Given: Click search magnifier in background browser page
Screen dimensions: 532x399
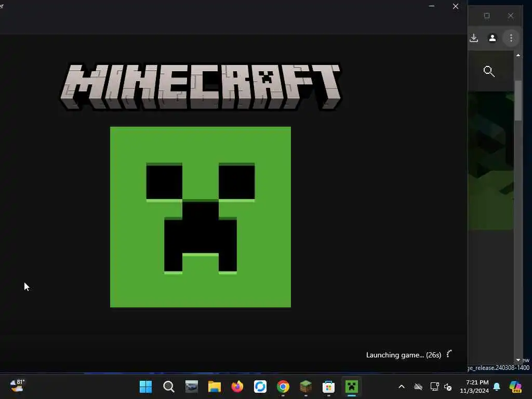Looking at the screenshot, I should coord(489,71).
